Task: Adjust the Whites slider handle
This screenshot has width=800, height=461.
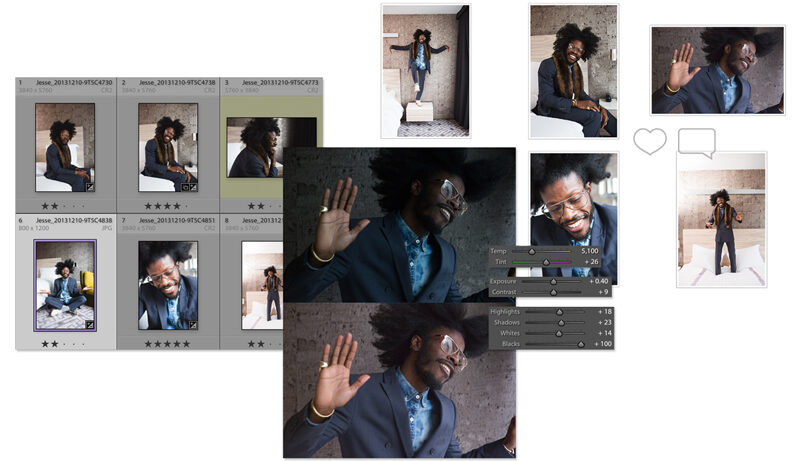Action: pos(559,333)
